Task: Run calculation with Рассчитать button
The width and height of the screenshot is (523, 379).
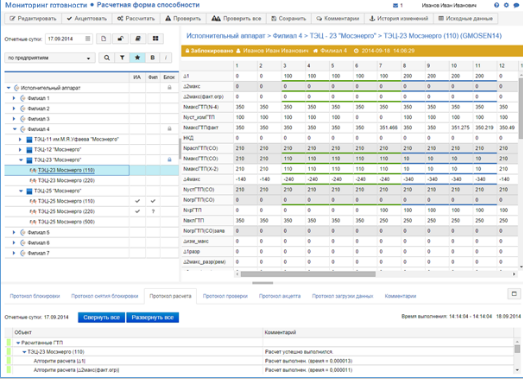Action: pos(136,18)
